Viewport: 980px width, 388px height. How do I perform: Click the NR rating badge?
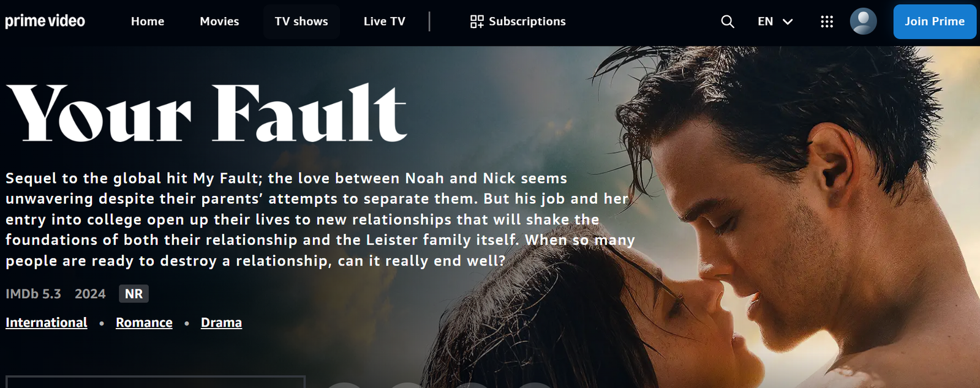[x=134, y=294]
